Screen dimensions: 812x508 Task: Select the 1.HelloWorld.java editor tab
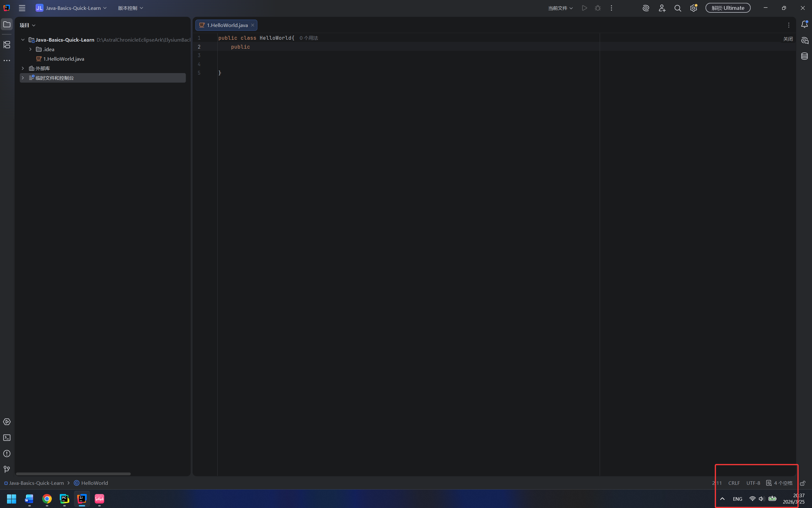(x=227, y=25)
